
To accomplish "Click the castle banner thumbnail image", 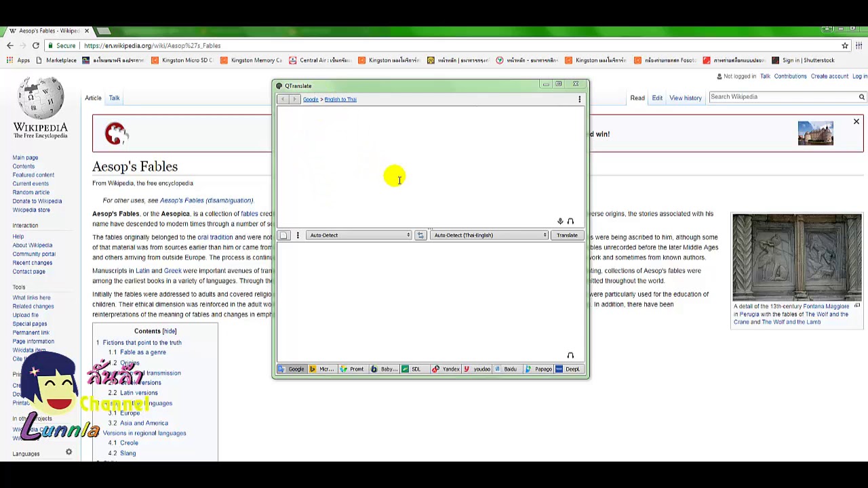I will coord(815,134).
